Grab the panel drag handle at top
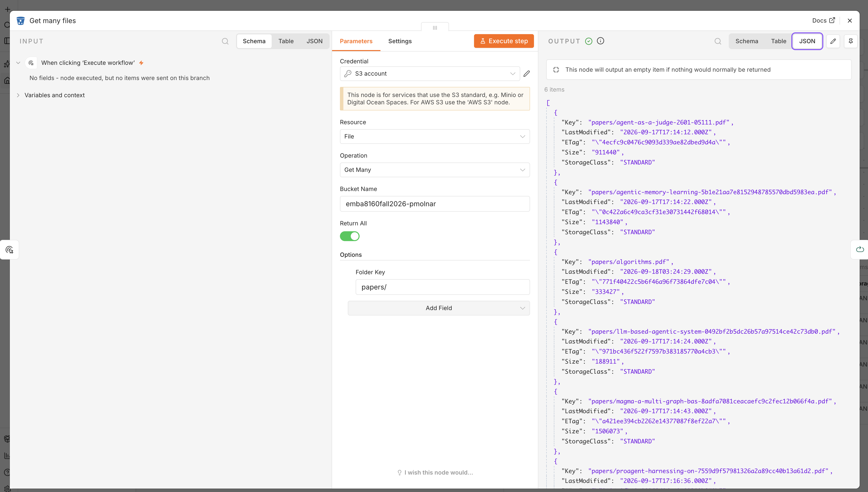Image resolution: width=868 pixels, height=492 pixels. [435, 27]
